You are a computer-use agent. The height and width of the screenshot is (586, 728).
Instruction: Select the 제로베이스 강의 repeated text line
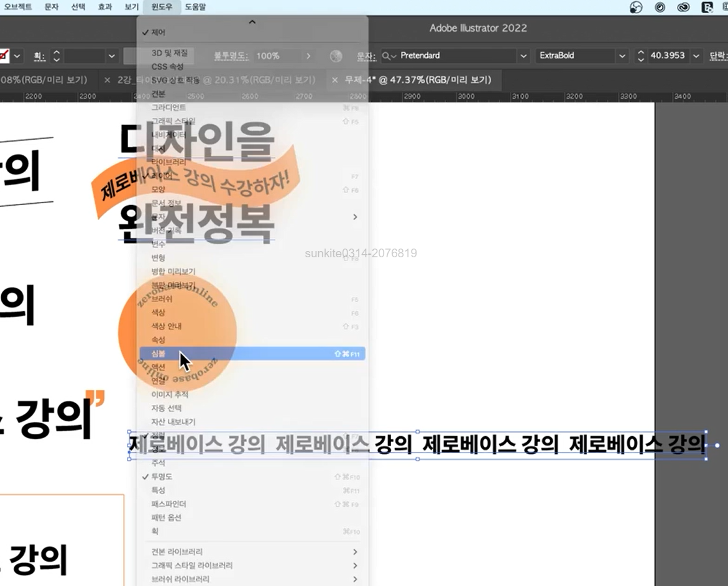click(x=417, y=444)
